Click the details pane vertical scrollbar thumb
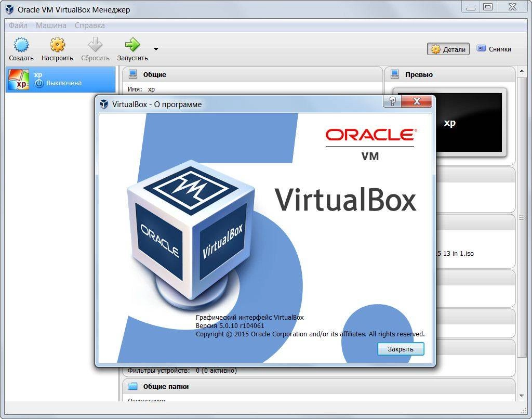Viewport: 532px width, 419px height. (x=522, y=217)
